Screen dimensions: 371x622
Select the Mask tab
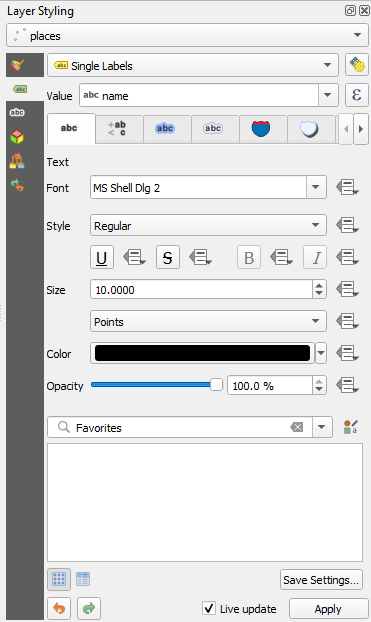tap(215, 129)
